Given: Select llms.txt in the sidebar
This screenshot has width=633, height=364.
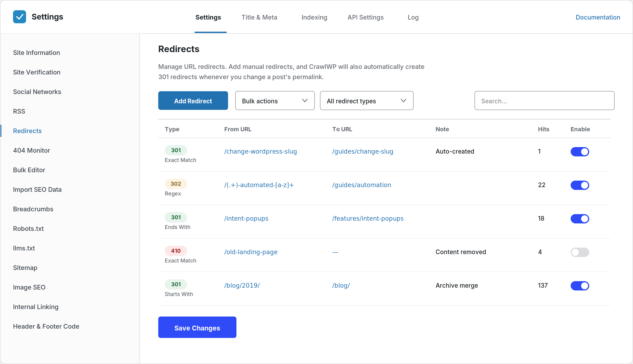Looking at the screenshot, I should (x=24, y=248).
